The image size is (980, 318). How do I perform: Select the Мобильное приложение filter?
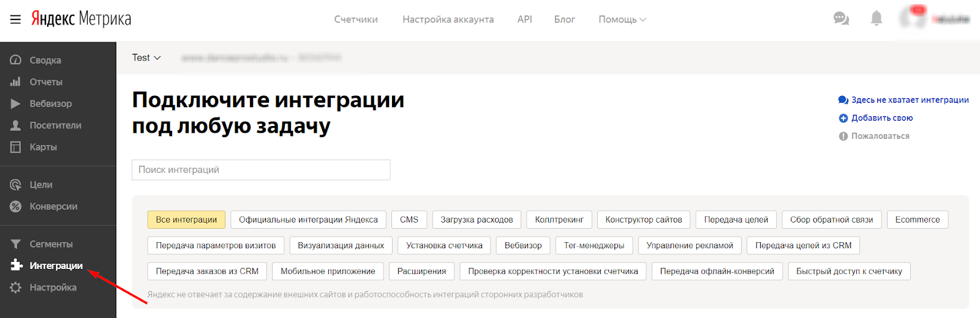pyautogui.click(x=328, y=271)
